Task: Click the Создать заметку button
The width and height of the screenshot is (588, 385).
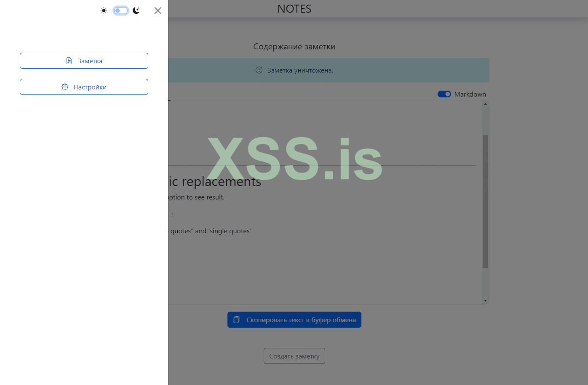Action: click(294, 356)
